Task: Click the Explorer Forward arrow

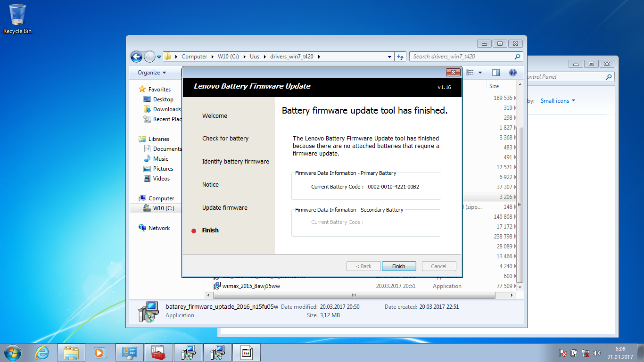Action: (149, 57)
